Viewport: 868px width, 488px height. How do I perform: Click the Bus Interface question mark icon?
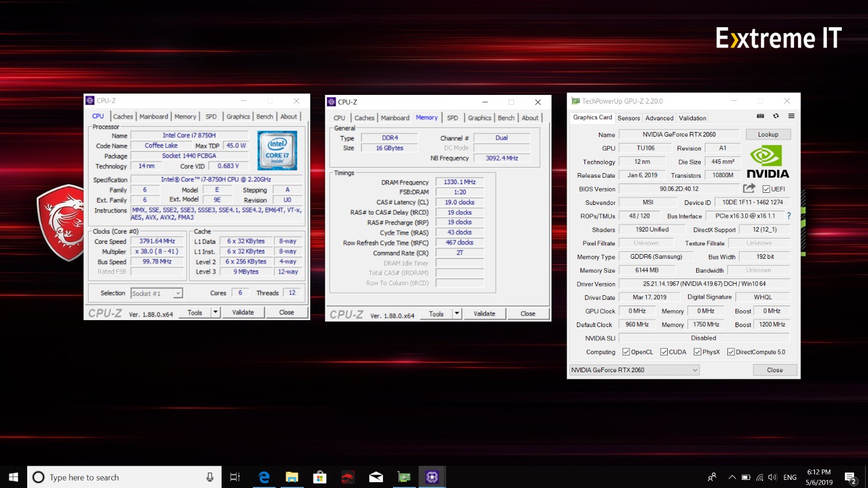click(x=788, y=216)
